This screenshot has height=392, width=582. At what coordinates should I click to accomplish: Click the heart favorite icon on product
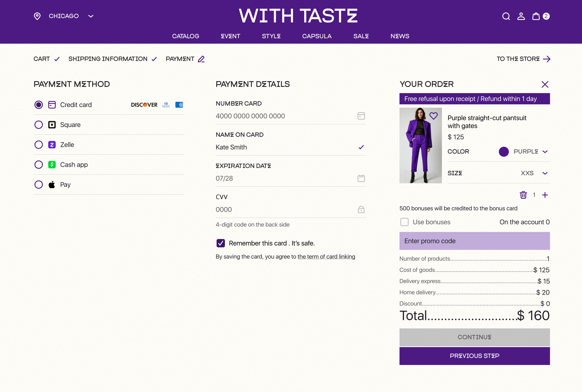433,116
